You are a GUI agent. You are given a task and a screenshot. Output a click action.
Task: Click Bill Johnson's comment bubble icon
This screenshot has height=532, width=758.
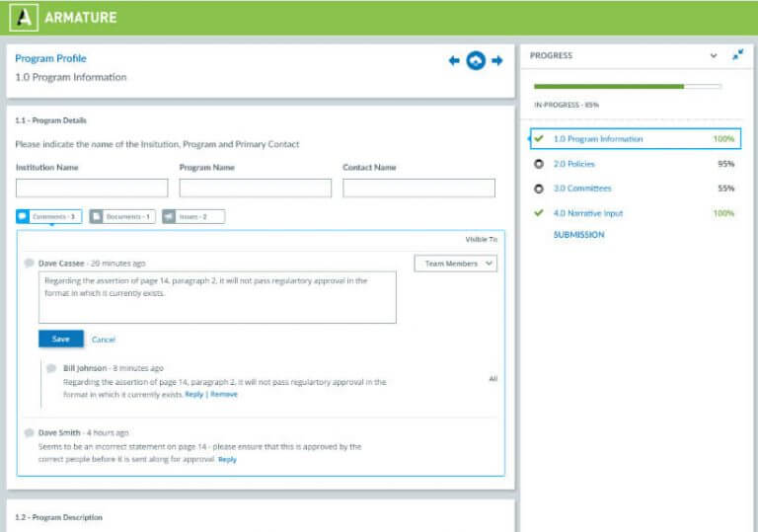click(x=51, y=368)
